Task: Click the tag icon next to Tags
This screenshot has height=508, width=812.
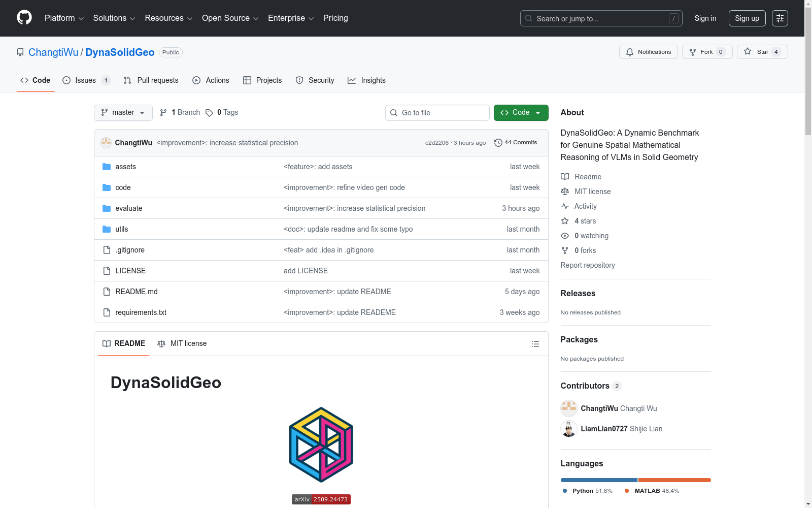Action: pyautogui.click(x=209, y=113)
